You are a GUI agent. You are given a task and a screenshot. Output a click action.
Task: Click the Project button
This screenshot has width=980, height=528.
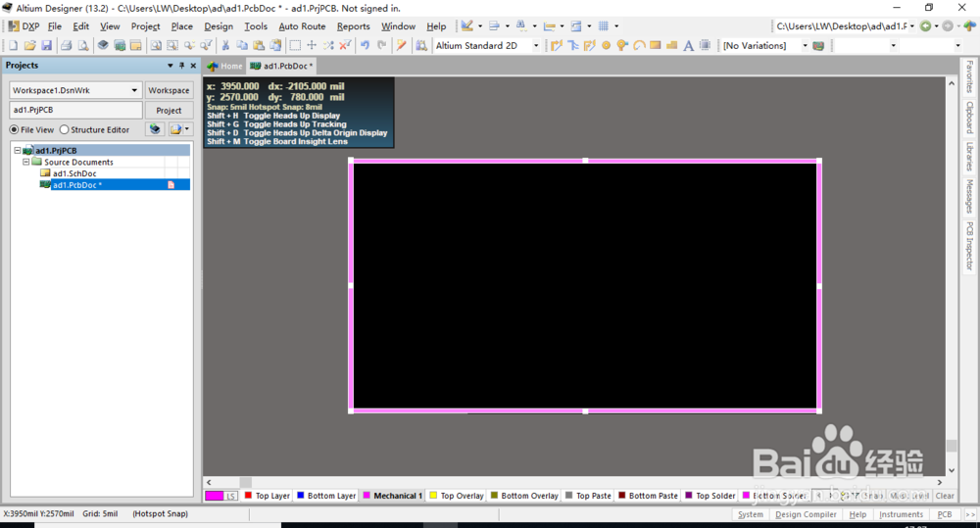(x=169, y=111)
